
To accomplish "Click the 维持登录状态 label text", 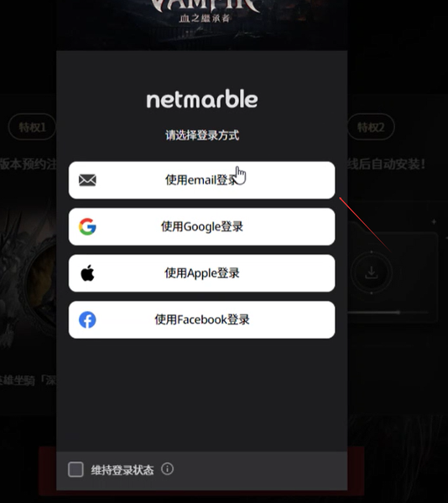I will click(x=122, y=470).
